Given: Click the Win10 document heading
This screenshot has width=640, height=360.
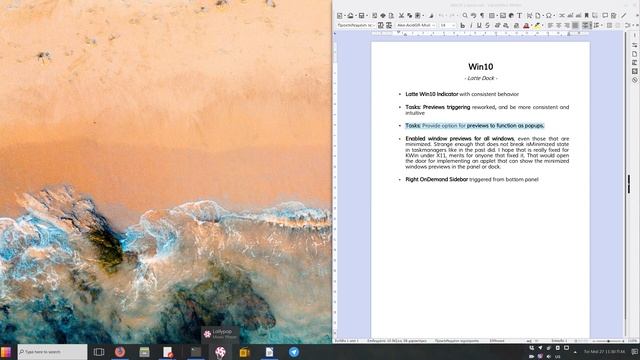Looking at the screenshot, I should [480, 67].
